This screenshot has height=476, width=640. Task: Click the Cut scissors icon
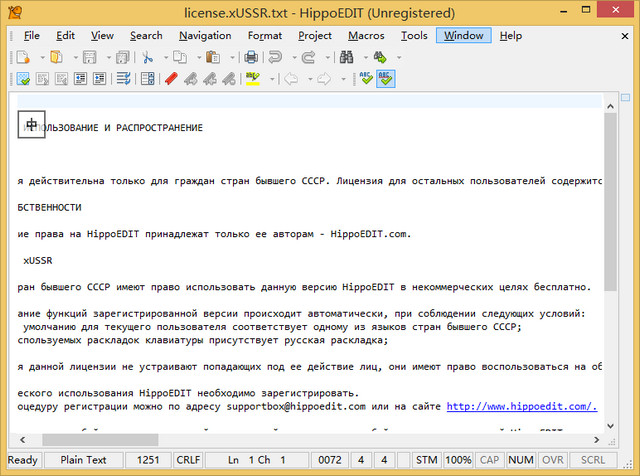(x=149, y=57)
